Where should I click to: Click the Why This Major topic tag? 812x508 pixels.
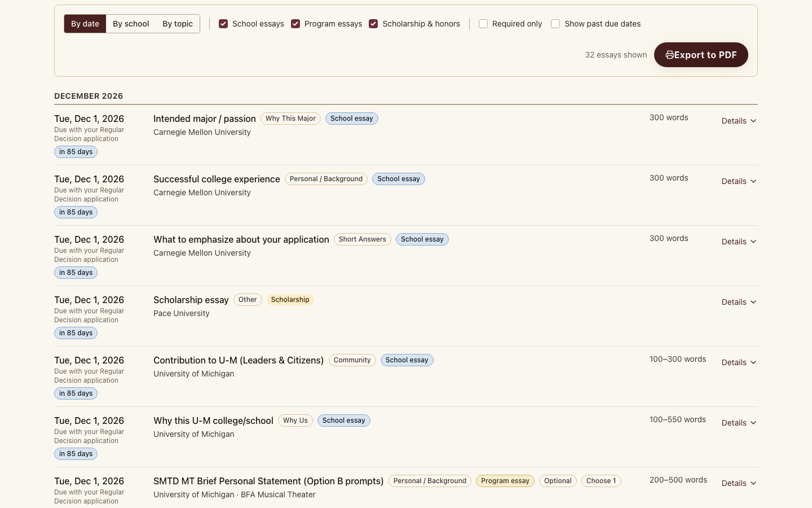[x=290, y=119]
